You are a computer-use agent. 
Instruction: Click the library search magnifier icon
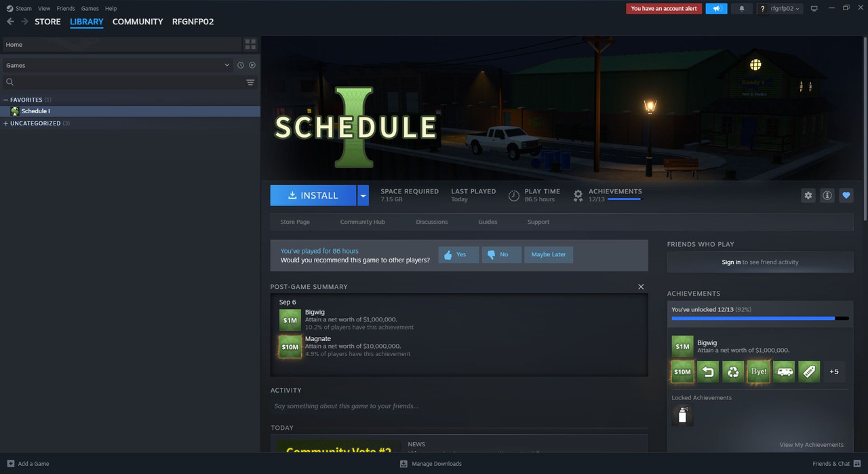pyautogui.click(x=10, y=82)
